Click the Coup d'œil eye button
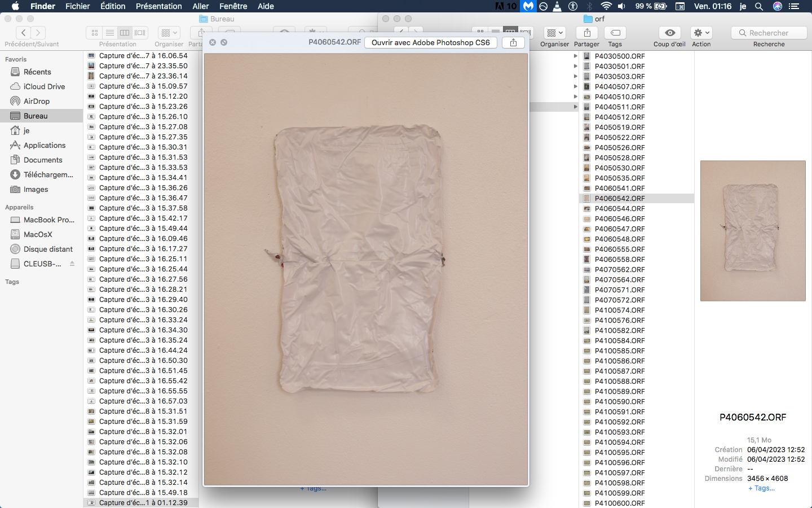This screenshot has width=812, height=508. point(669,33)
